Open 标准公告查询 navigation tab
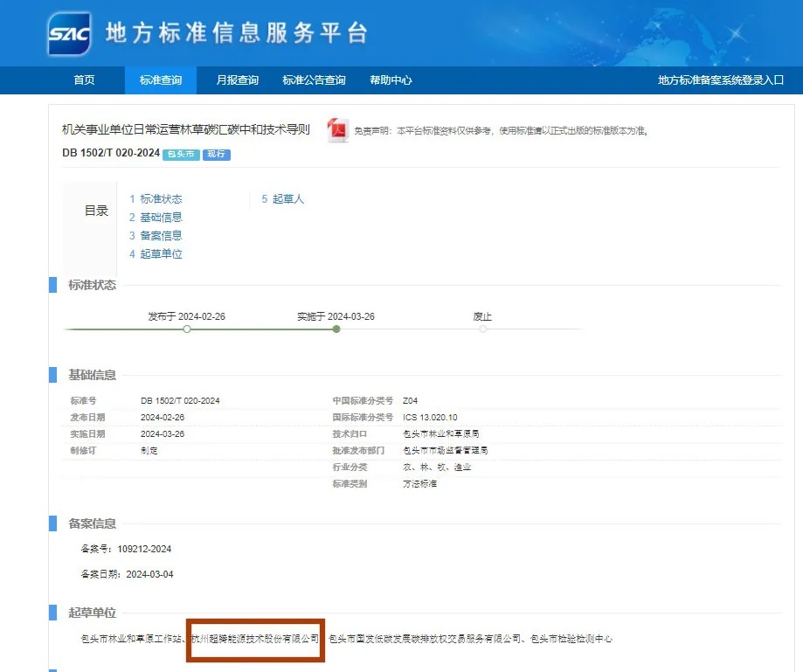 314,80
